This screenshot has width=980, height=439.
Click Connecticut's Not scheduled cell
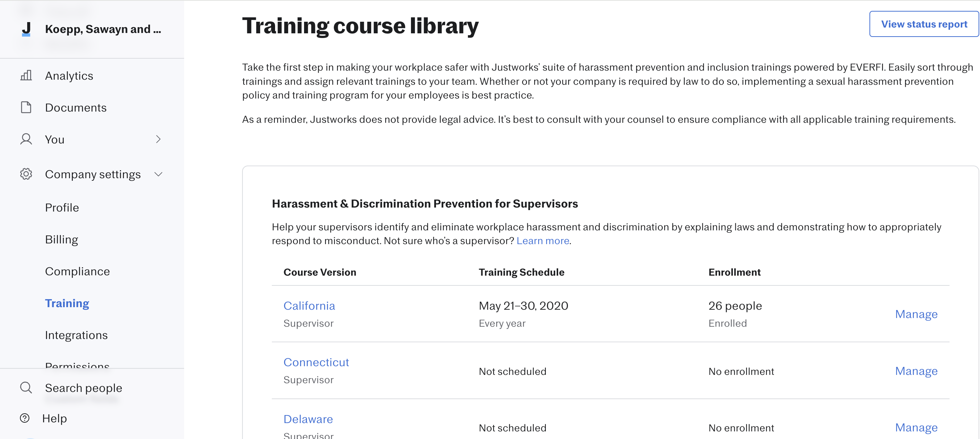[512, 371]
